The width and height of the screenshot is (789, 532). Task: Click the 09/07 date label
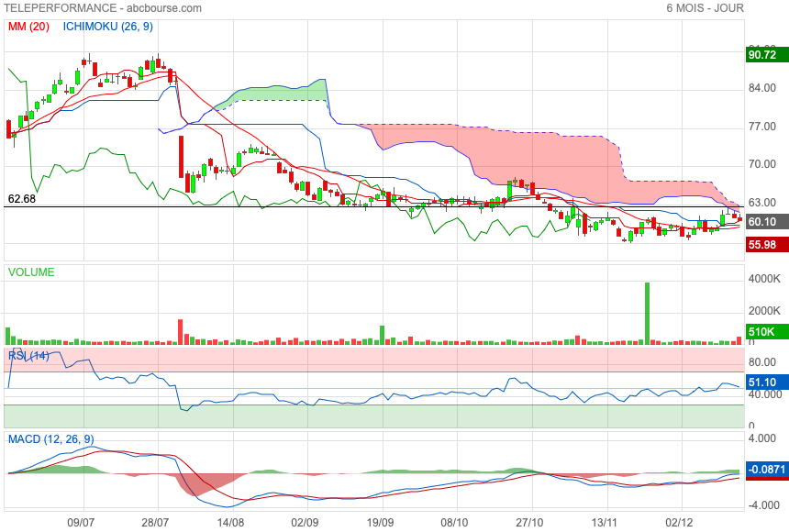tap(81, 523)
